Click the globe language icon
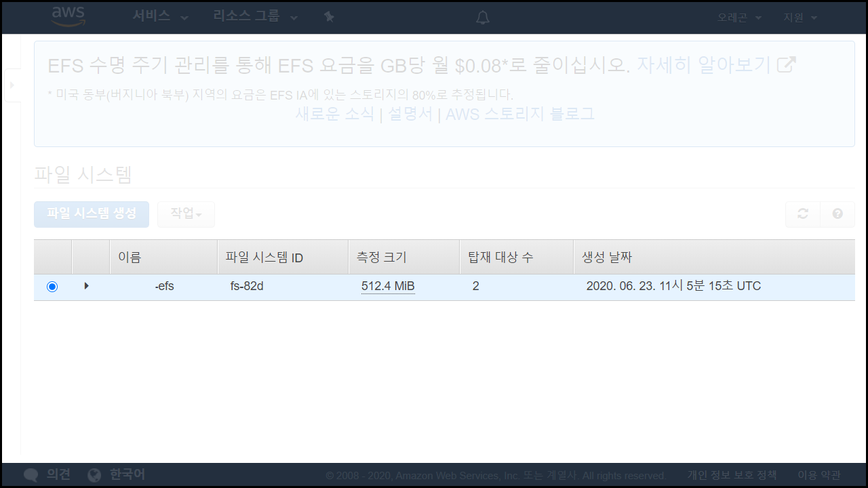 [x=95, y=475]
